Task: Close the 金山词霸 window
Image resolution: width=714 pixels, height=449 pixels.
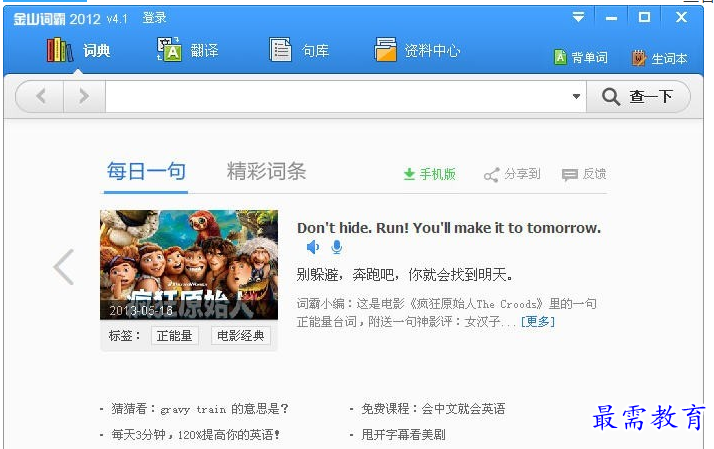Action: point(681,17)
